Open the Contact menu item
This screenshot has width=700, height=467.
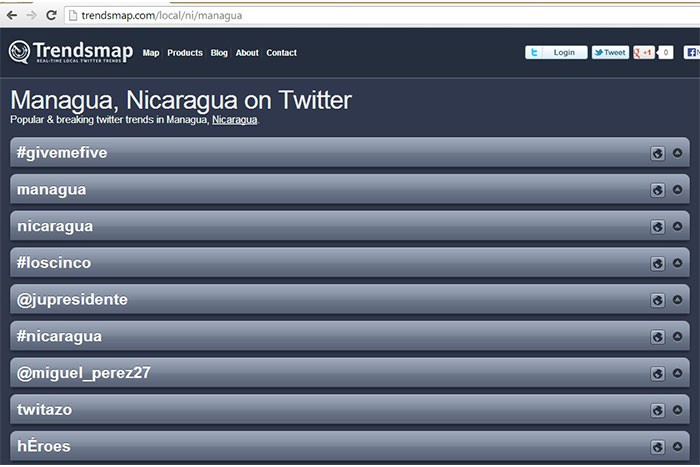point(281,53)
